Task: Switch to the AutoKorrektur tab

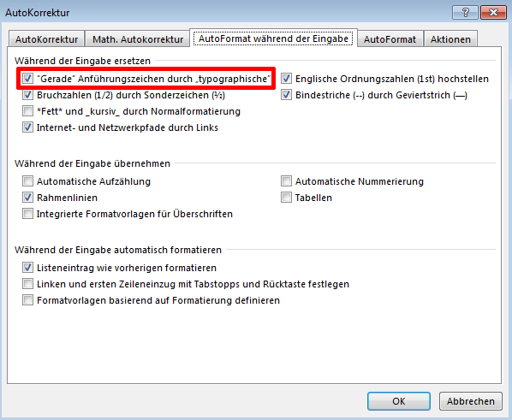Action: (47, 39)
